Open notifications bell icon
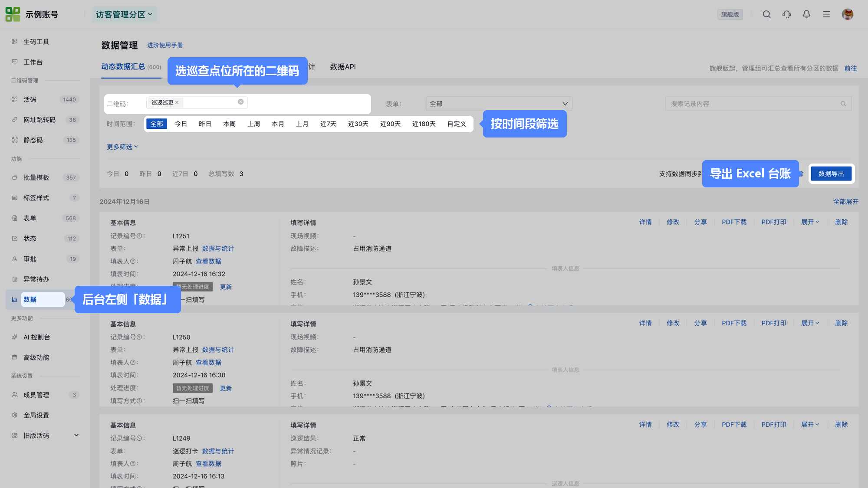This screenshot has height=488, width=868. point(806,14)
